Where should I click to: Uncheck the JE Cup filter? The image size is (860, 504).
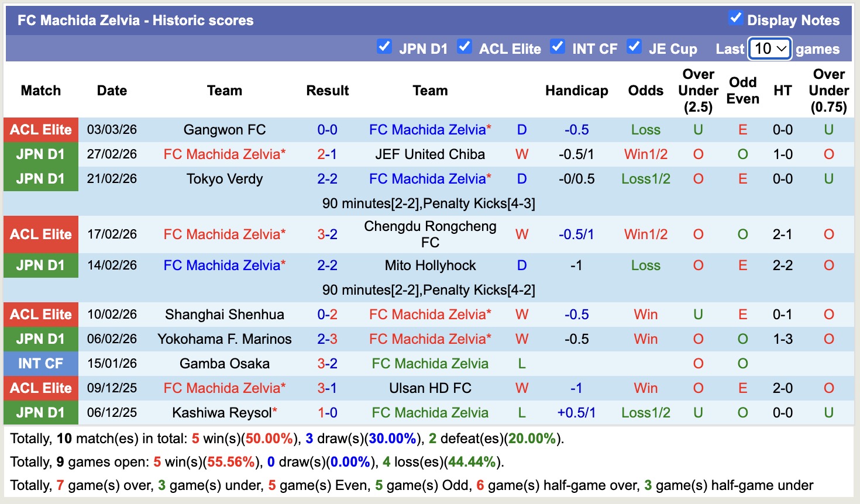pos(634,48)
